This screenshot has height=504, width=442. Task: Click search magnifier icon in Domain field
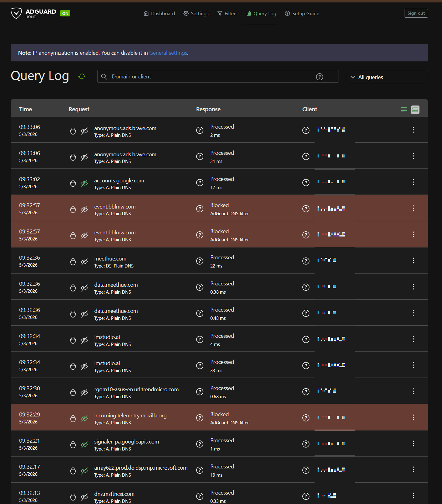click(104, 77)
